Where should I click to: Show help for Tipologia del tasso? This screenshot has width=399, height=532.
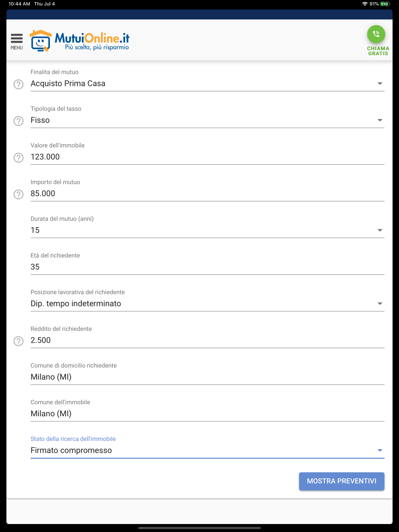click(x=19, y=121)
